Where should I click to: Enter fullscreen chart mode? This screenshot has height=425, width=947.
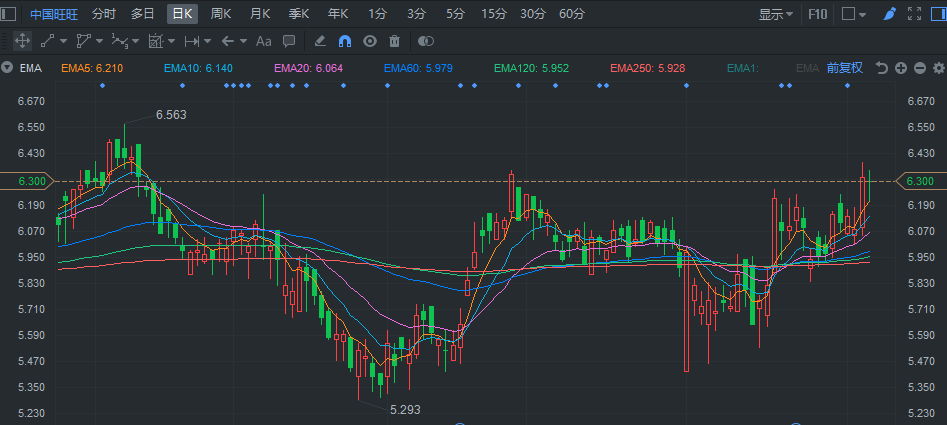(x=914, y=13)
